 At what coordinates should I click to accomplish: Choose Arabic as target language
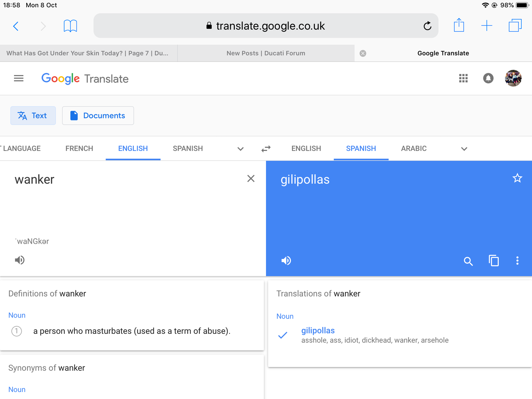414,149
